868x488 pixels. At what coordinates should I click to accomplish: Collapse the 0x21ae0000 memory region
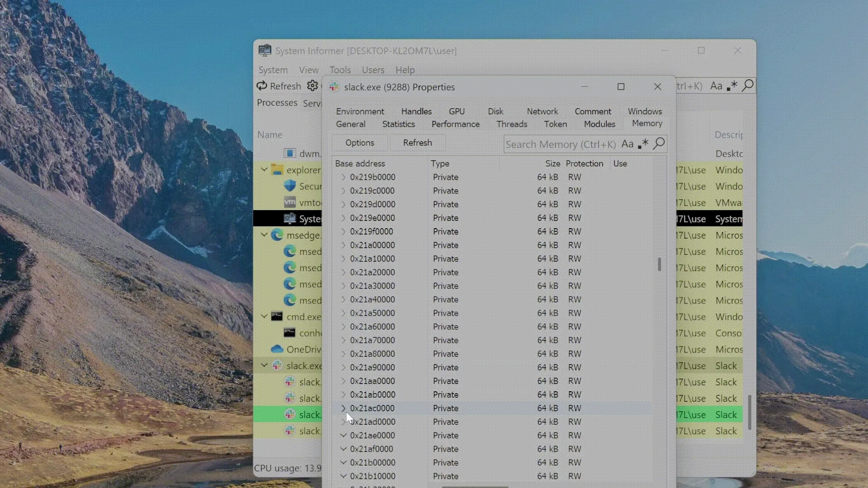click(x=343, y=436)
